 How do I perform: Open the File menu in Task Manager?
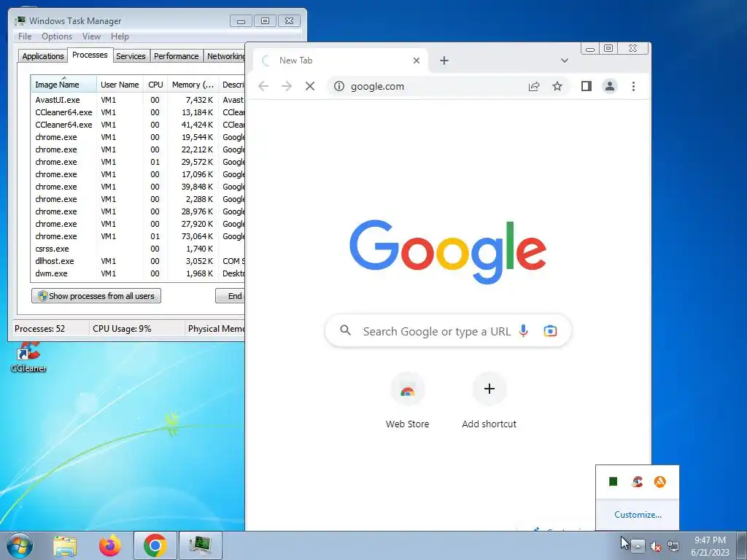[x=25, y=36]
